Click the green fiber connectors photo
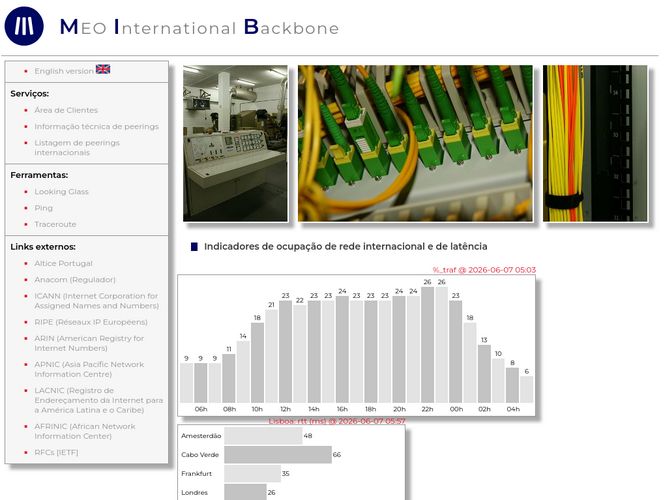Screen dimensions: 668x500 tap(415, 143)
